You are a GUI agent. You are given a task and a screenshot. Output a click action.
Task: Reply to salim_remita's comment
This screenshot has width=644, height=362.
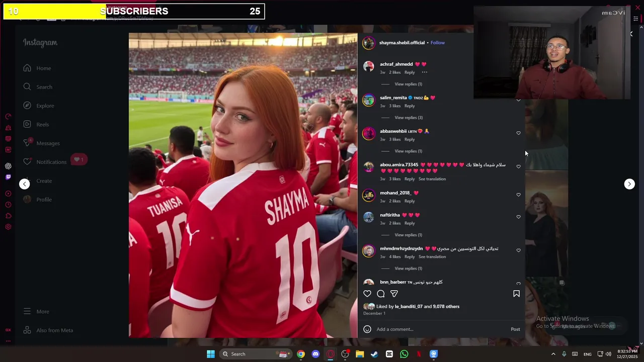tap(410, 106)
